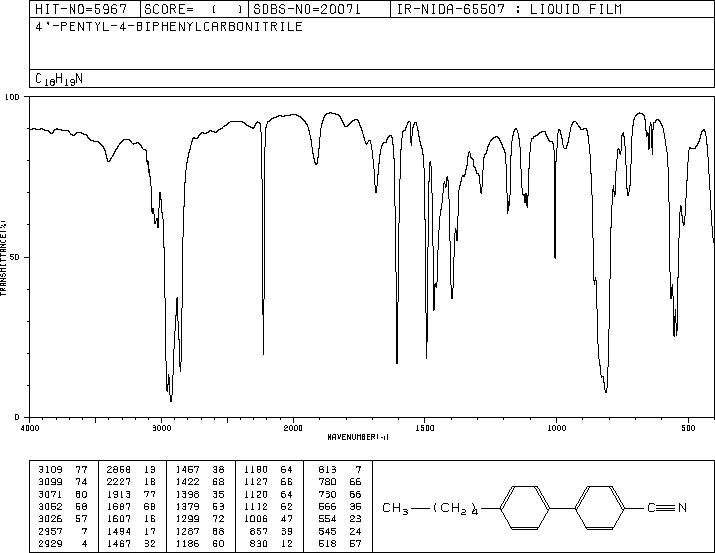Screen dimensions: 715x553
Task: Click the left benzene ring next to (CH2)4
Action: pyautogui.click(x=525, y=508)
